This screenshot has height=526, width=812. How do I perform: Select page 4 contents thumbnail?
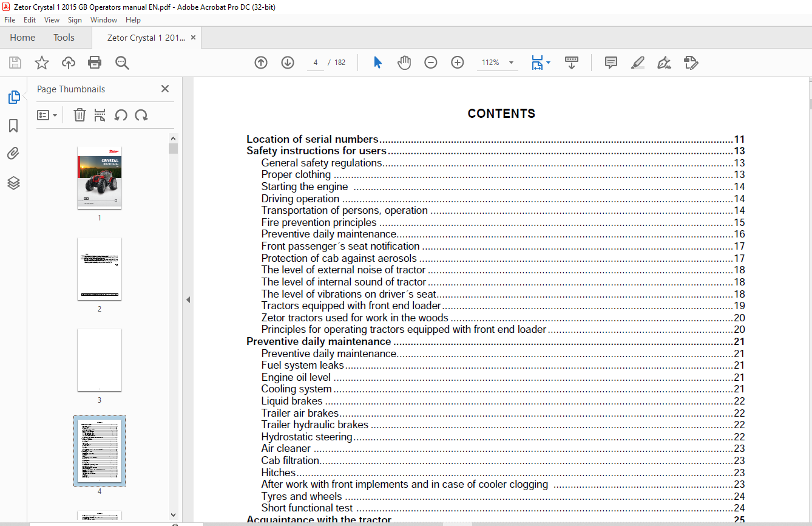pos(100,451)
